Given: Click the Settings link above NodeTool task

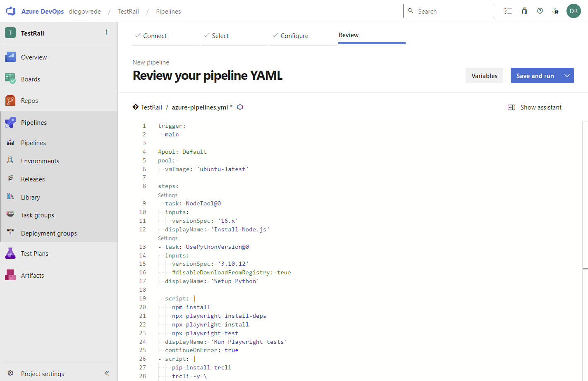Looking at the screenshot, I should pyautogui.click(x=167, y=195).
